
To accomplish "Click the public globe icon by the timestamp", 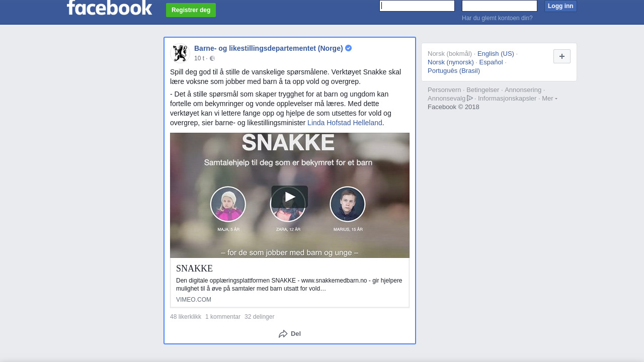I will (212, 58).
